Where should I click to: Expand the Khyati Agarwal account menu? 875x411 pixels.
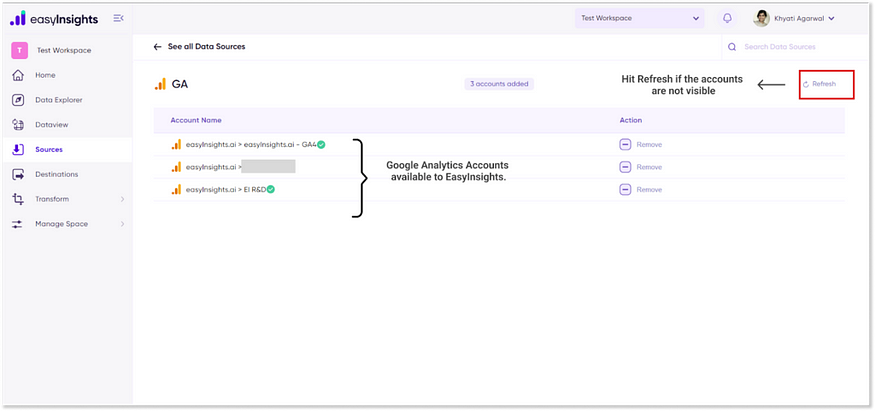(x=831, y=18)
